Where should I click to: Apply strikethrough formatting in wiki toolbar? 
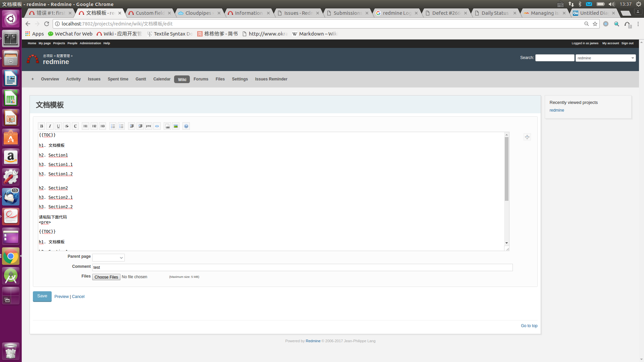[67, 126]
